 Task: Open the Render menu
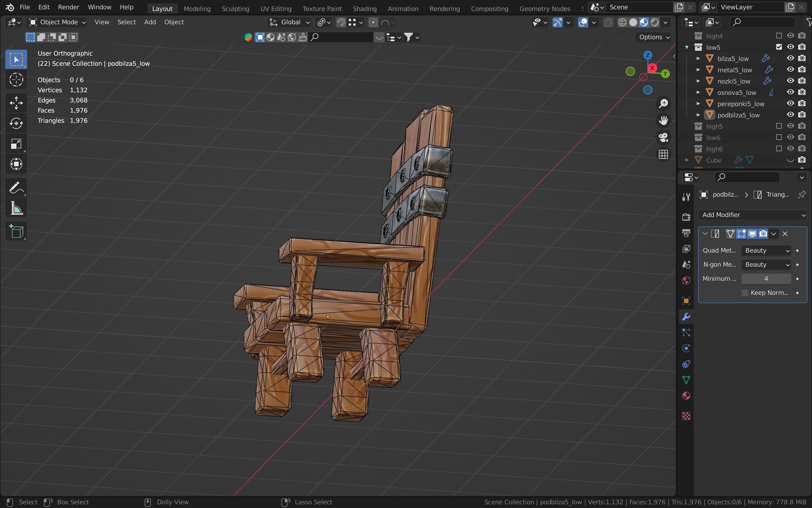[x=69, y=7]
